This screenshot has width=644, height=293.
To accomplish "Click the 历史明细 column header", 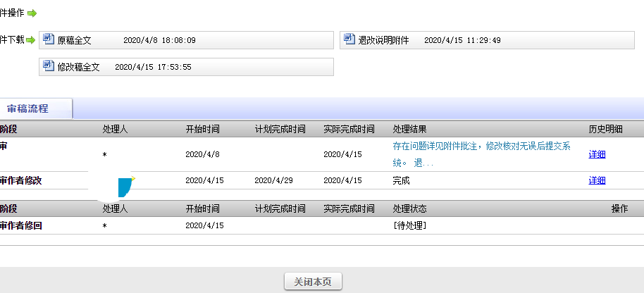I will (605, 129).
